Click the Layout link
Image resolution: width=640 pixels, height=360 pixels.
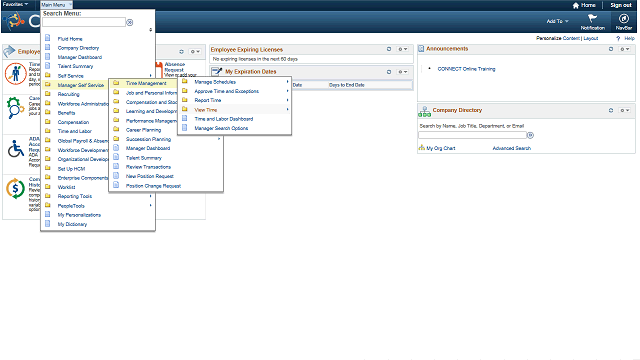click(591, 38)
